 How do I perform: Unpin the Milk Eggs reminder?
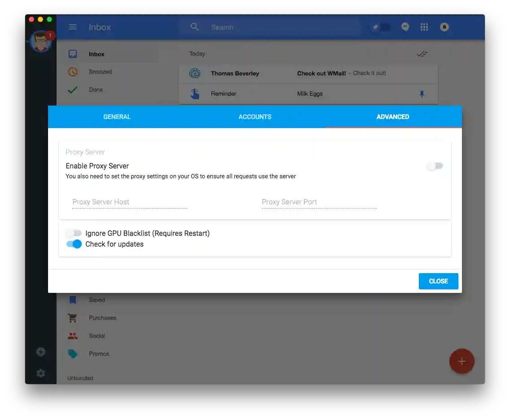(422, 94)
